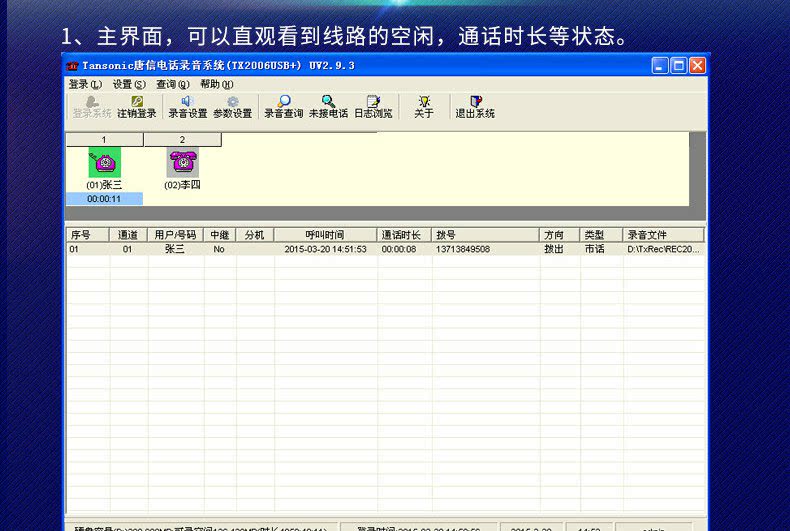This screenshot has width=790, height=531.
Task: Click the 拨号 column header
Action: (x=485, y=235)
